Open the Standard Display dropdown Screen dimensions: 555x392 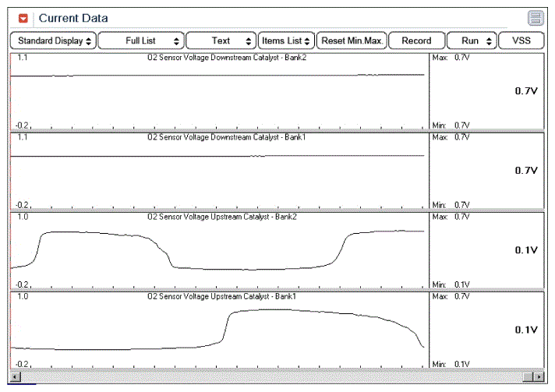tap(53, 41)
